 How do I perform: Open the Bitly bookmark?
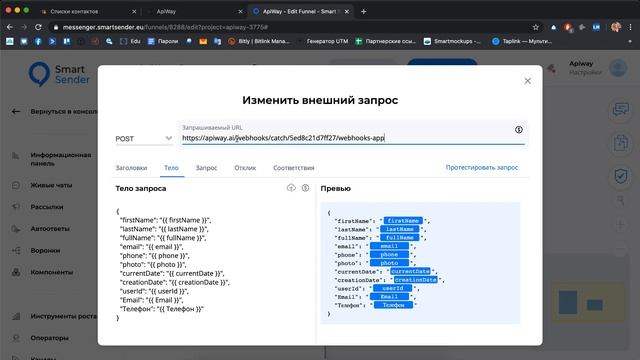pos(259,41)
